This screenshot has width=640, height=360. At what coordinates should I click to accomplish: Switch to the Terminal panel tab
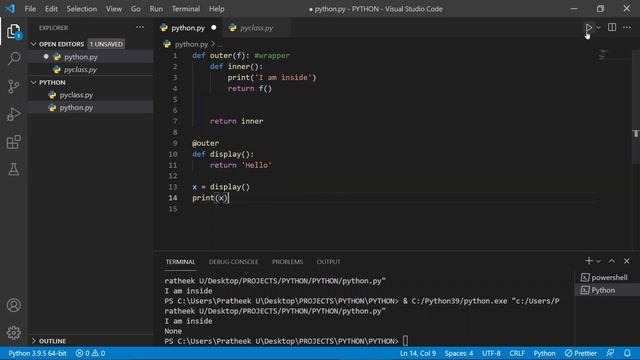tap(180, 262)
